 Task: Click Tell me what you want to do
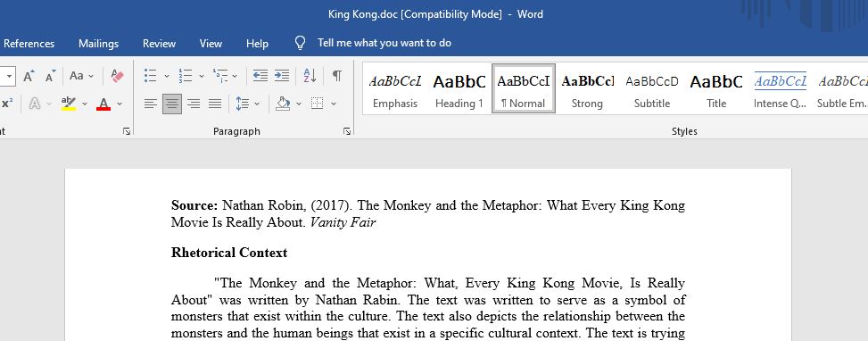tap(384, 43)
